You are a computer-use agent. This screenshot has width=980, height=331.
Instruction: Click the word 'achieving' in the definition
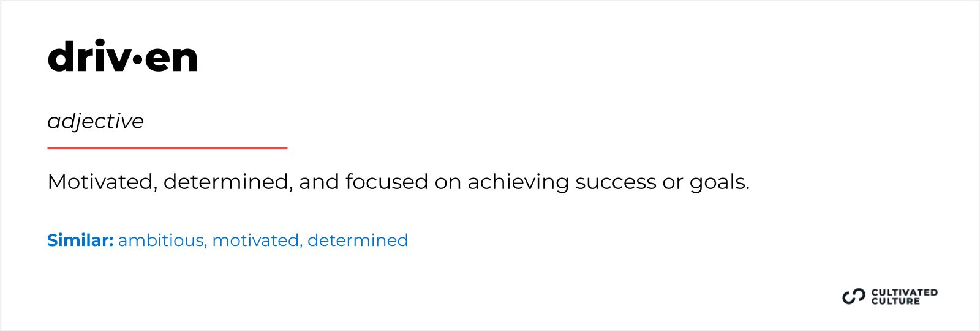[518, 182]
